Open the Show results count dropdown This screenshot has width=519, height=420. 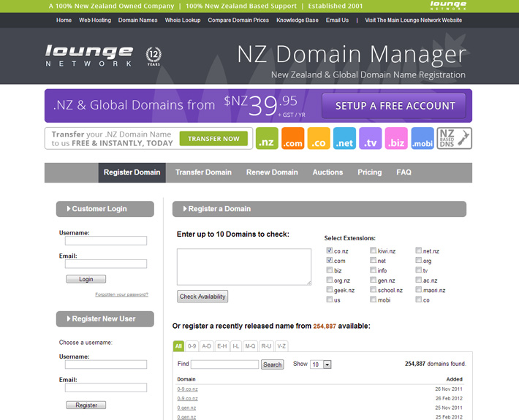coord(321,364)
